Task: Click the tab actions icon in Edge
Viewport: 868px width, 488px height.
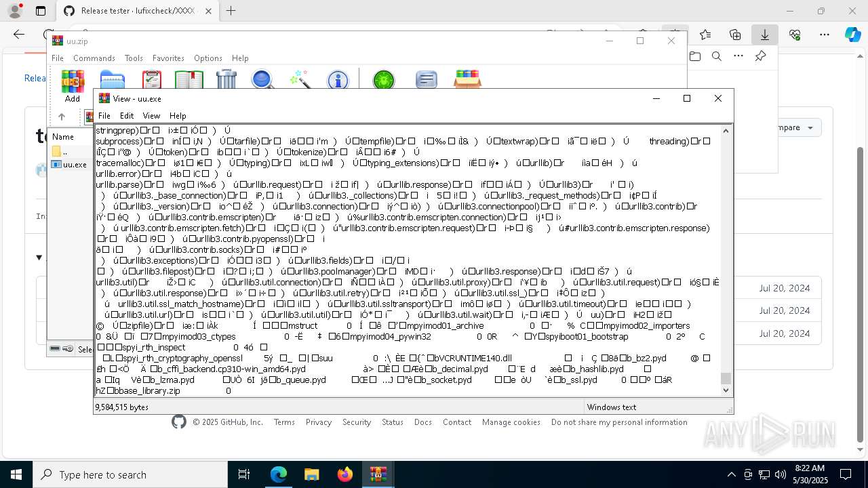Action: click(41, 11)
